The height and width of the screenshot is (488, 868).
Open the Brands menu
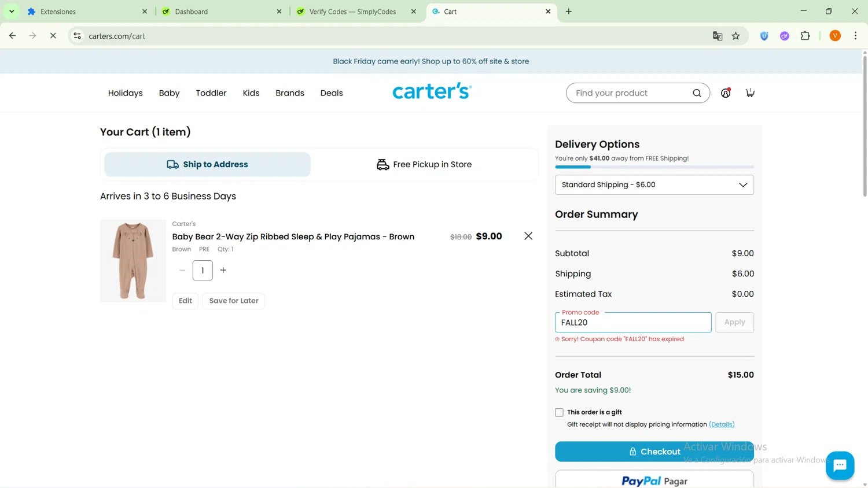(x=290, y=93)
